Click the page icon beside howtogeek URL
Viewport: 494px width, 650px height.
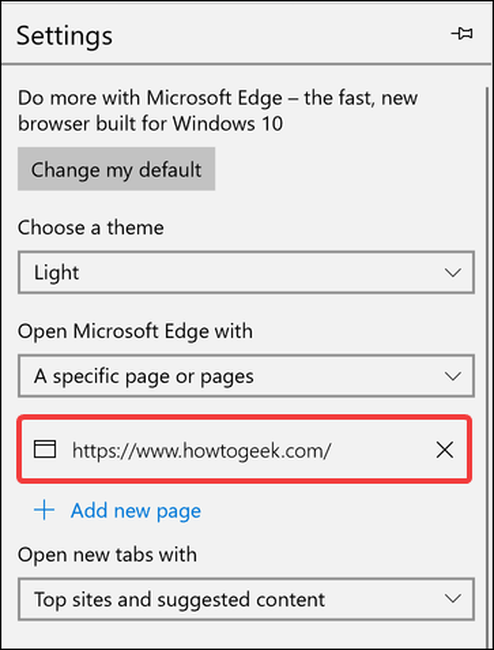[x=45, y=449]
